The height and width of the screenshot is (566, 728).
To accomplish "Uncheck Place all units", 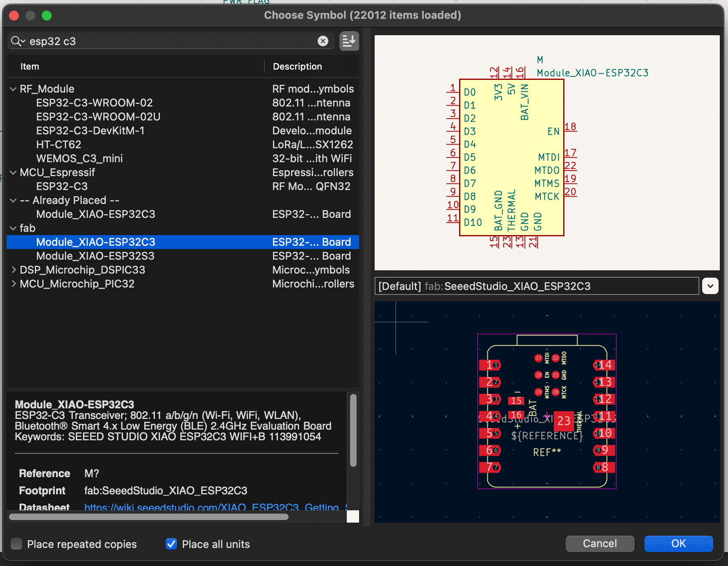I will click(x=171, y=544).
